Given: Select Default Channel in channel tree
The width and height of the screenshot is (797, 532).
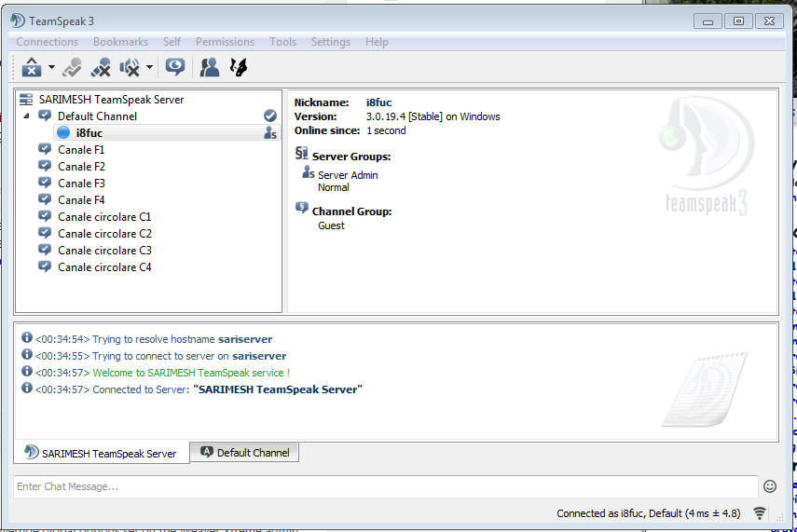Looking at the screenshot, I should [x=97, y=116].
